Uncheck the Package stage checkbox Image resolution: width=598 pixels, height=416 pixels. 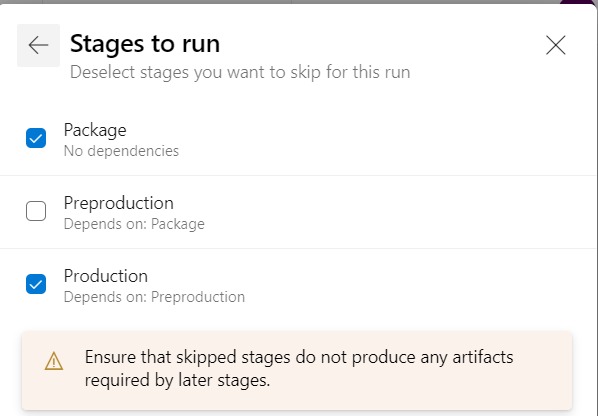click(36, 138)
